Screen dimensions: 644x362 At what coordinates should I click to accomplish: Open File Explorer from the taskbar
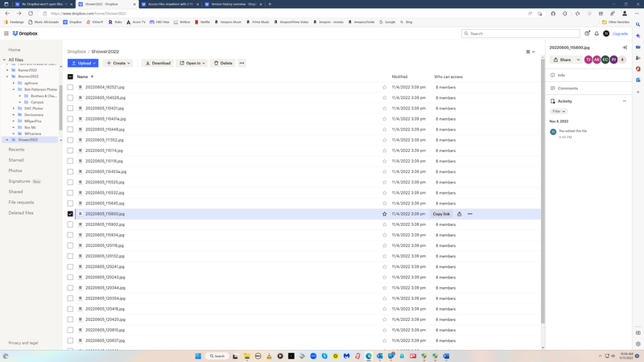tap(247, 356)
